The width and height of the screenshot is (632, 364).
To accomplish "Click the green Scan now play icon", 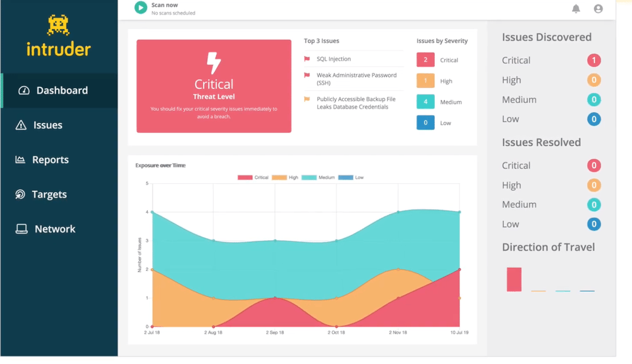I will [141, 7].
